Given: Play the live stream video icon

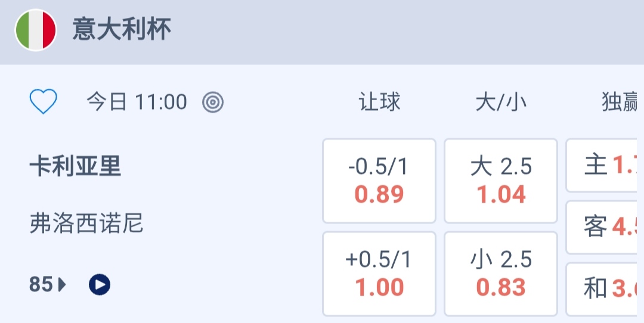Looking at the screenshot, I should click(x=100, y=285).
